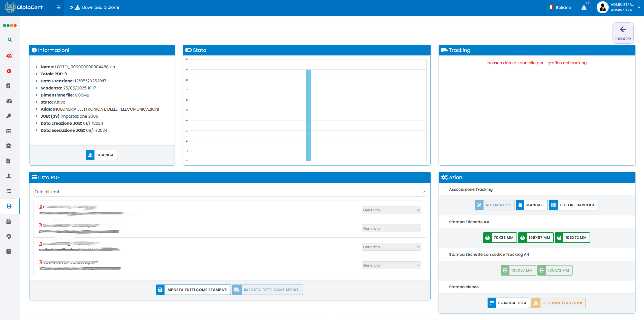Screen dimensions: 644x320
Task: Select the printer item in sidebar
Action: click(9, 206)
